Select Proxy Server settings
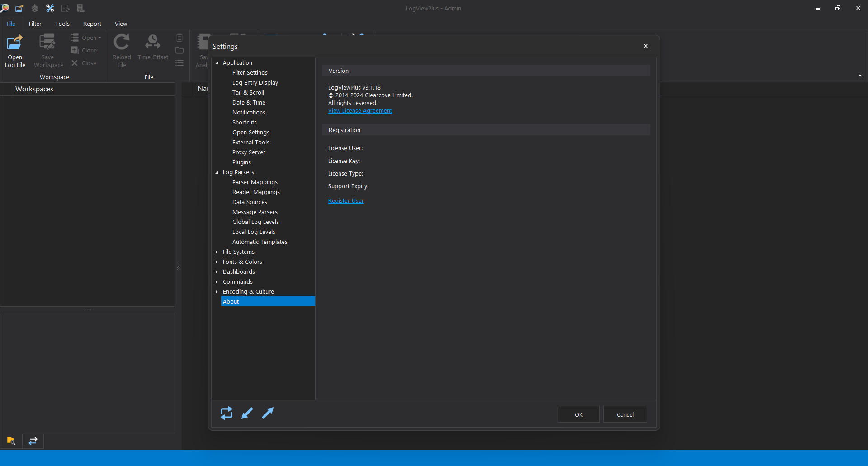 coord(249,152)
